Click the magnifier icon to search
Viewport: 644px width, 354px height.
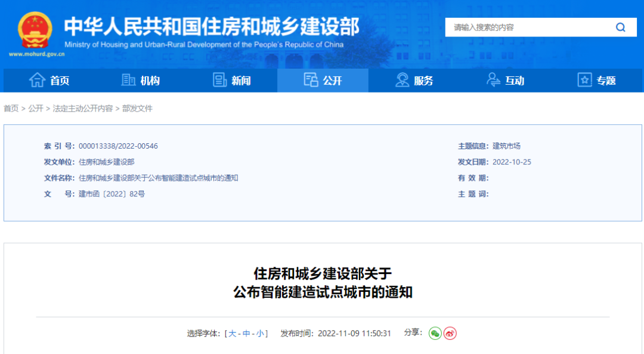pos(620,27)
